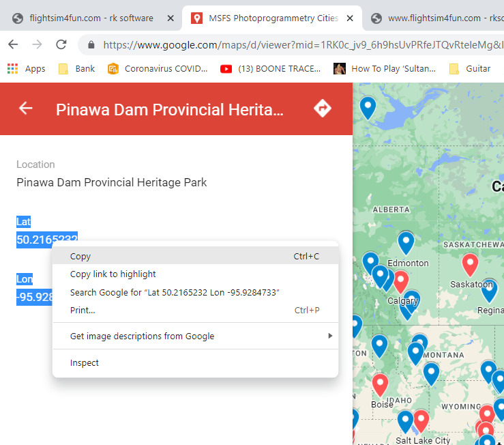Screen dimensions: 504x445
Task: Choose Copy link to highlight
Action: point(113,274)
